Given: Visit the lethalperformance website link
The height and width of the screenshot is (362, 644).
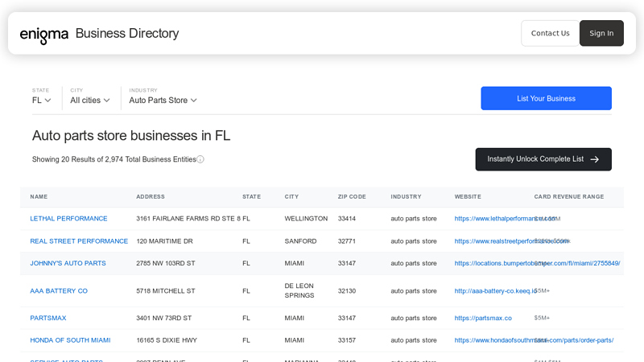Looking at the screenshot, I should (x=505, y=218).
